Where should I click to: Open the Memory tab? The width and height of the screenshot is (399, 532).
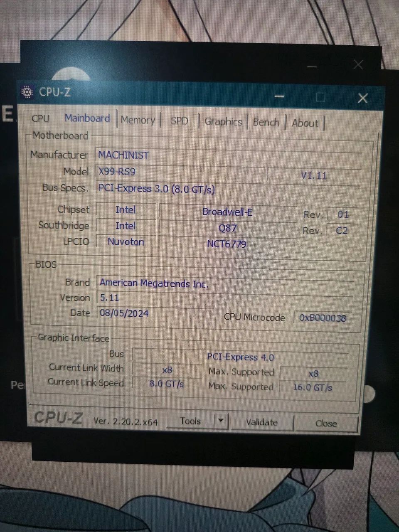point(138,120)
